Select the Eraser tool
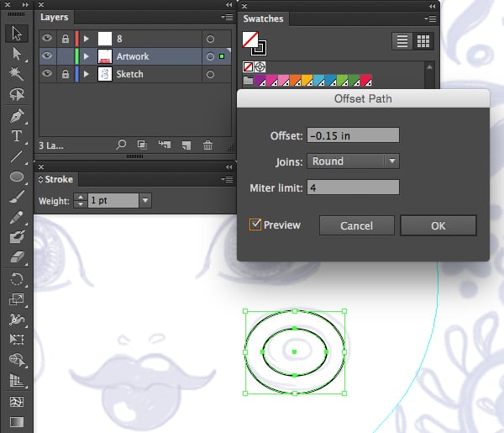This screenshot has height=433, width=504. point(17,257)
